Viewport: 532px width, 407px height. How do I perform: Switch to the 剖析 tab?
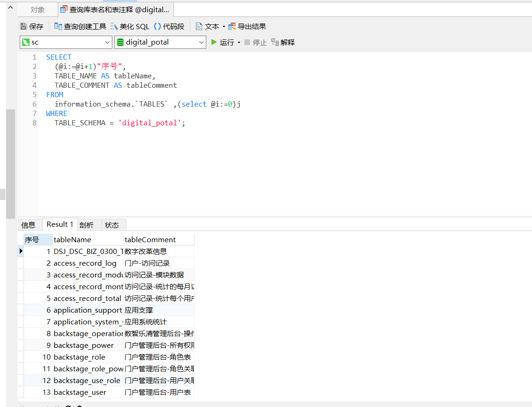pyautogui.click(x=87, y=224)
